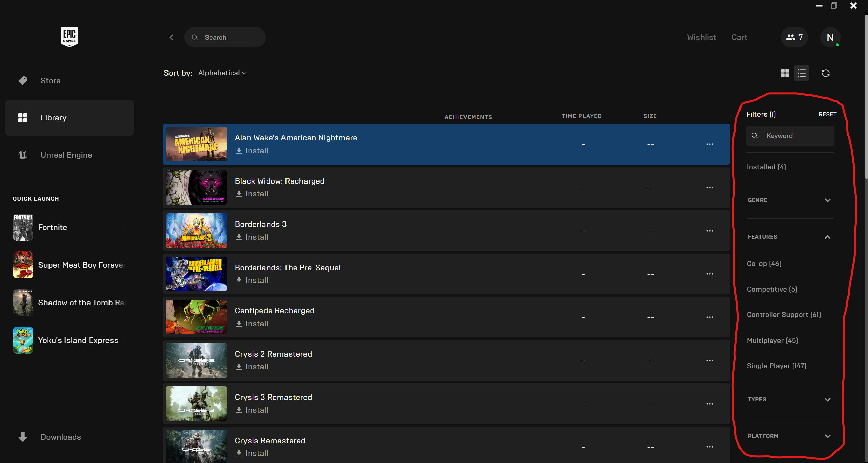Click the Epic Games logo

[70, 37]
